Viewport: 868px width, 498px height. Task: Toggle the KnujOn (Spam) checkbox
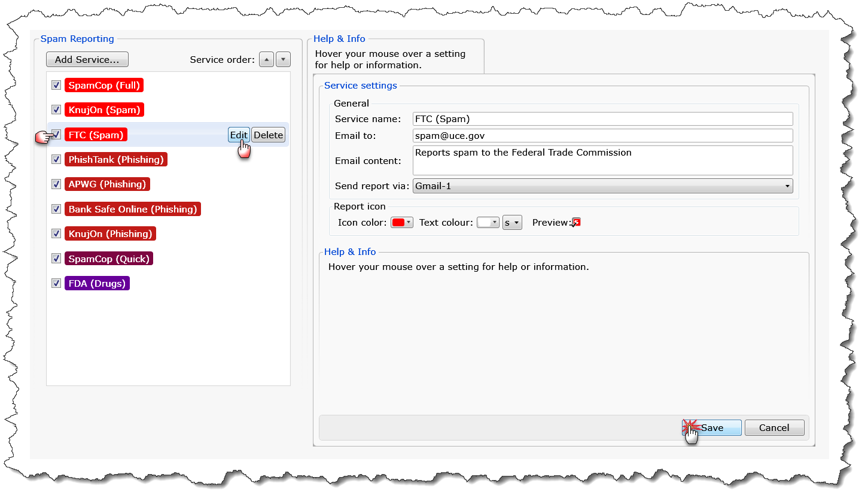click(56, 110)
